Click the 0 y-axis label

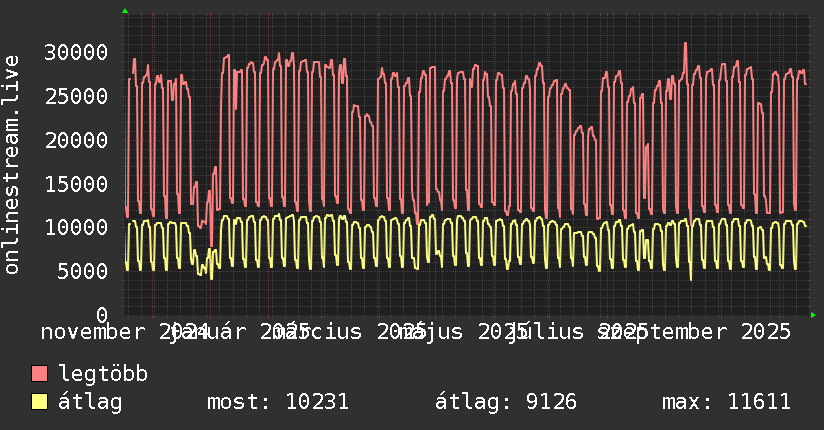click(102, 315)
